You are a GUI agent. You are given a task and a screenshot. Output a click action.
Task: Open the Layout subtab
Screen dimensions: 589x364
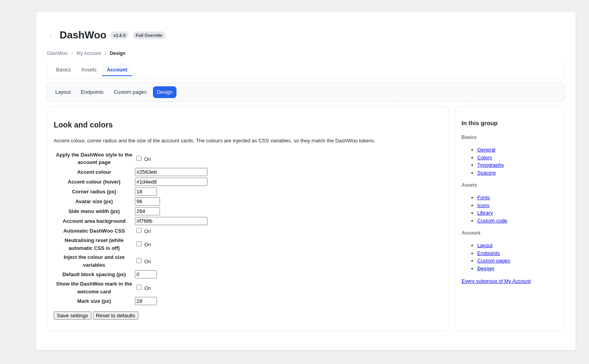(63, 92)
